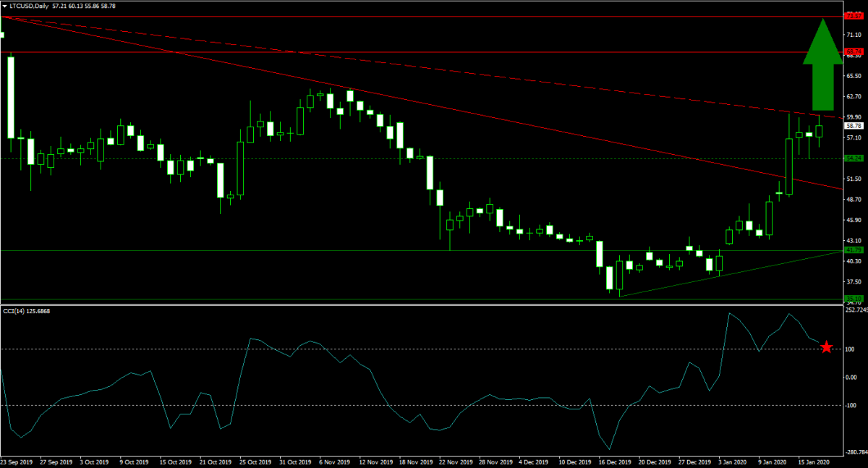Click the green 54.24 price label
868x468 pixels.
click(x=854, y=158)
